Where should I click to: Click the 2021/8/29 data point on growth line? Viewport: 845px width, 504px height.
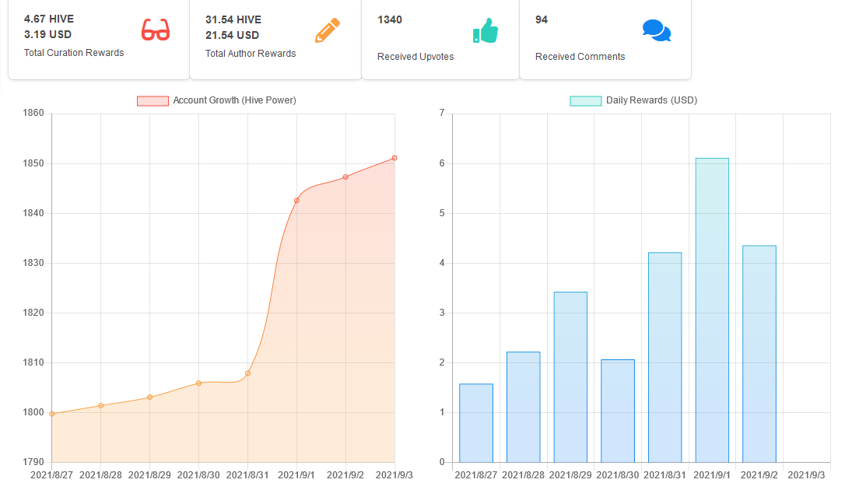[150, 397]
